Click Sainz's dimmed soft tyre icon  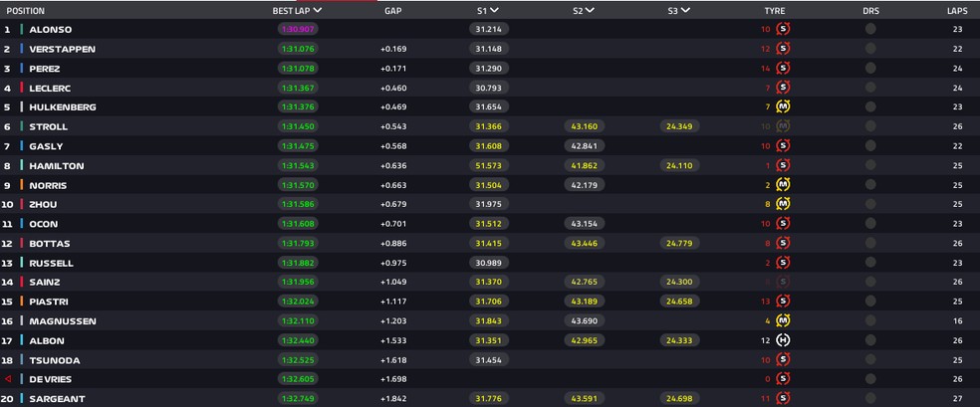tap(783, 282)
